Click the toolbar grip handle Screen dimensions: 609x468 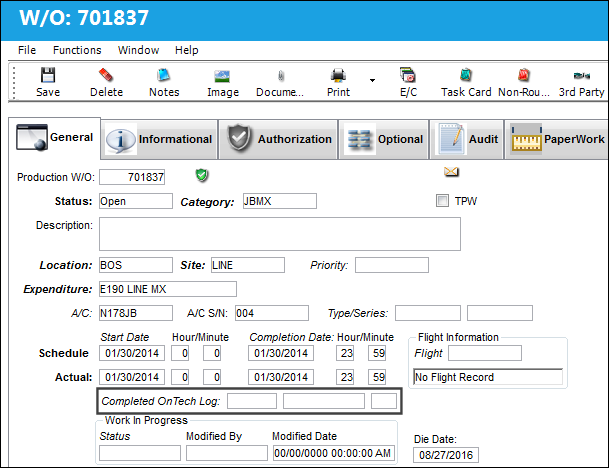(14, 82)
